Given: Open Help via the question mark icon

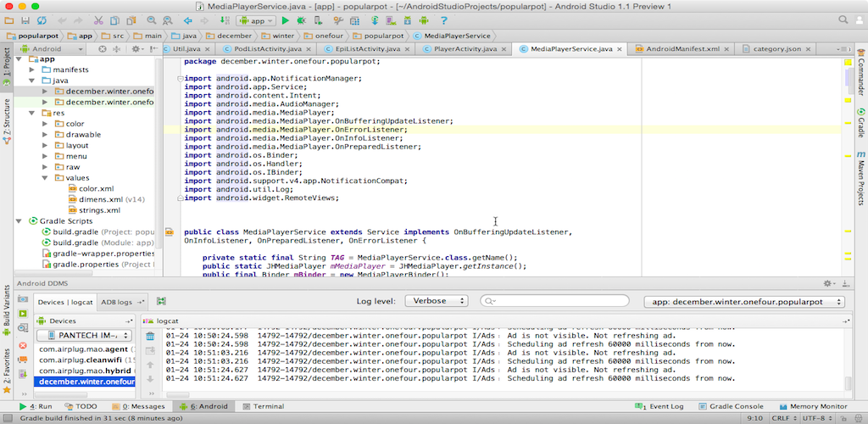Looking at the screenshot, I should coord(443,20).
